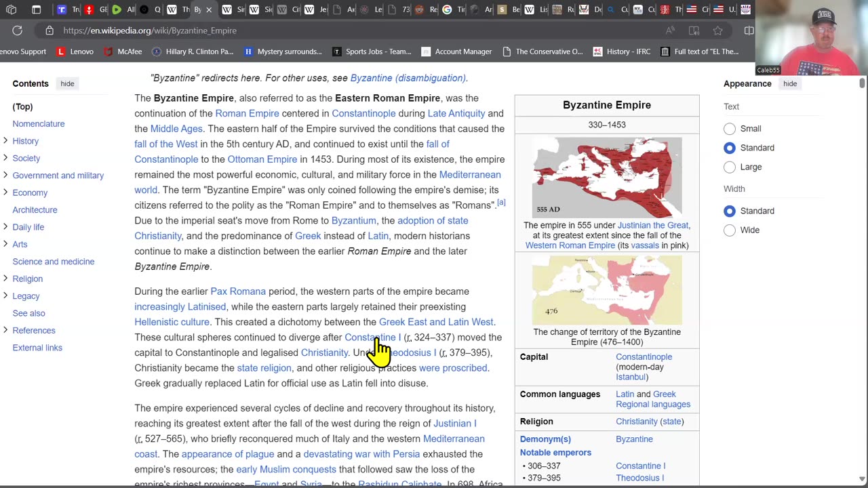Viewport: 868px width, 488px height.
Task: Open the Theodosius I infobox link
Action: 639,478
